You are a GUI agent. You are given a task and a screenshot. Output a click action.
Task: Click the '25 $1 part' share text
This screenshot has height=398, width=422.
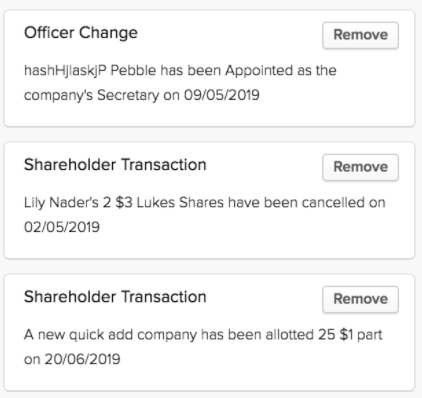pos(350,335)
